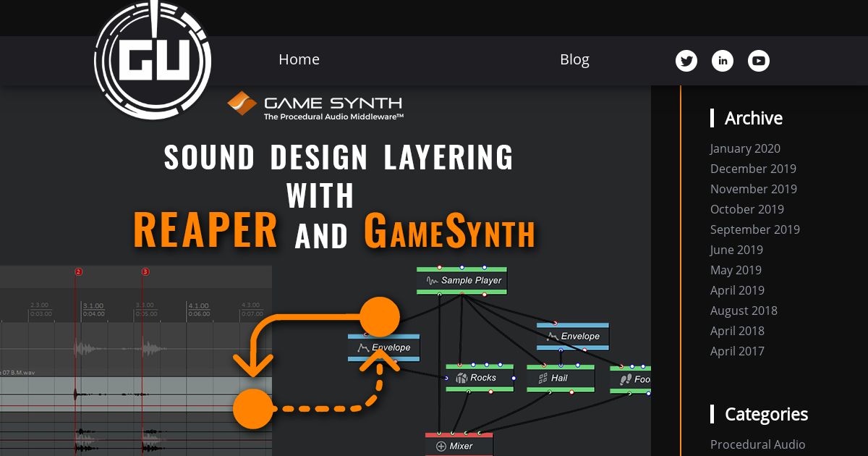This screenshot has width=868, height=456.
Task: Open the Twitter profile icon
Action: pyautogui.click(x=686, y=61)
